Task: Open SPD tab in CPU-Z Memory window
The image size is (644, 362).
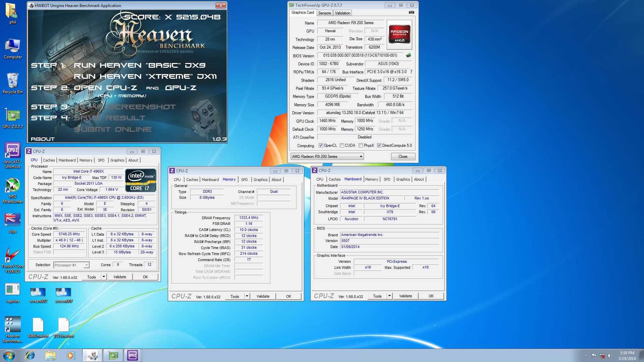Action: click(x=245, y=180)
